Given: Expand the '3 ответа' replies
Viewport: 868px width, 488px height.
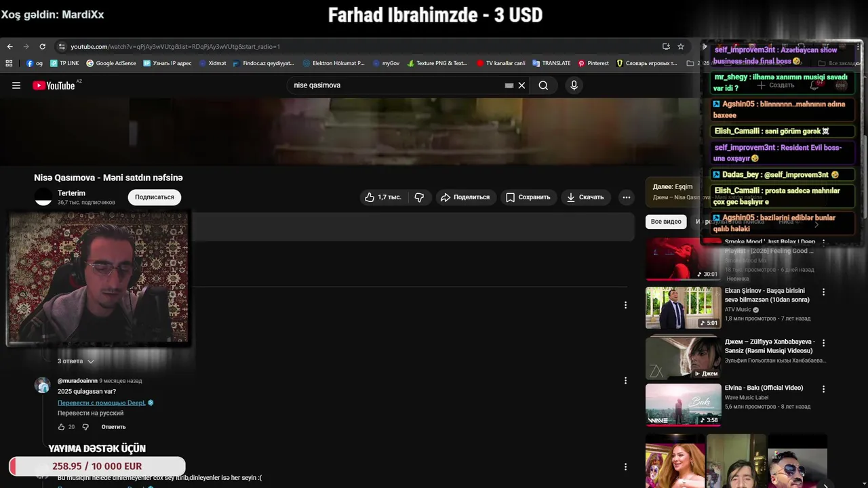Looking at the screenshot, I should [x=75, y=361].
